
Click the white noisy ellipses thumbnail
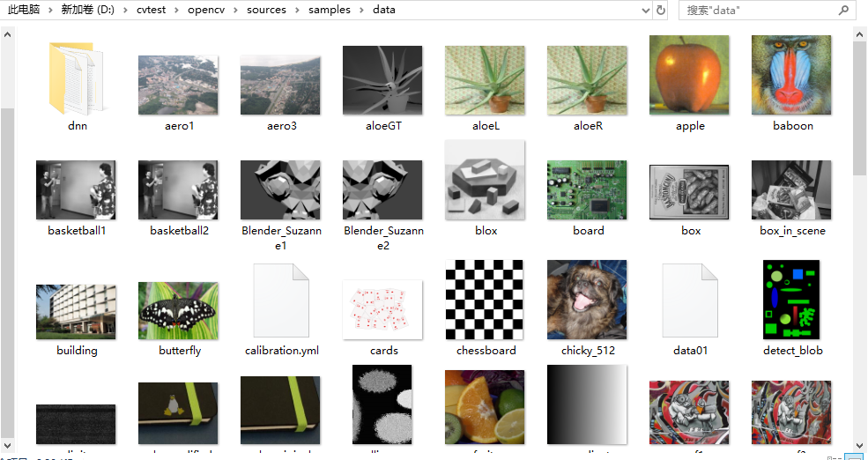click(x=382, y=404)
